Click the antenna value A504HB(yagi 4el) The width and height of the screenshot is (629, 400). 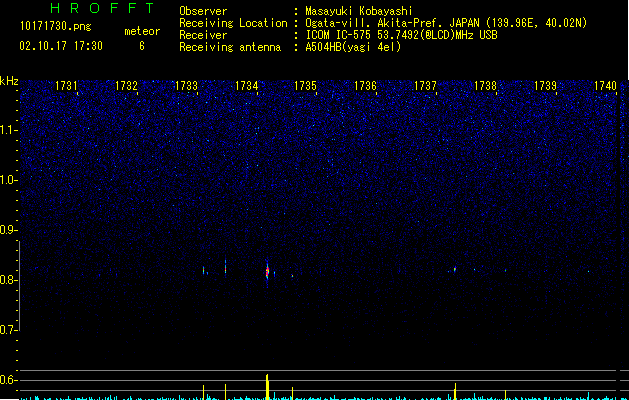tap(353, 47)
